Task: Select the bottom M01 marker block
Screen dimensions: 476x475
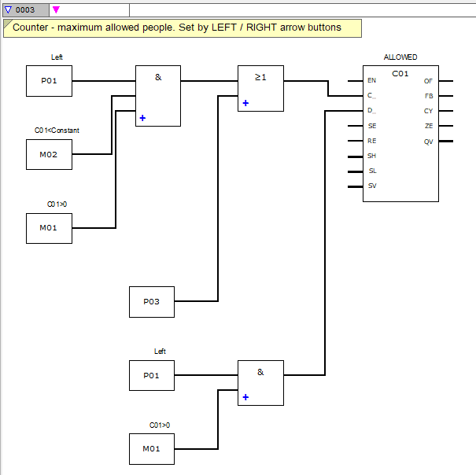Action: point(152,449)
